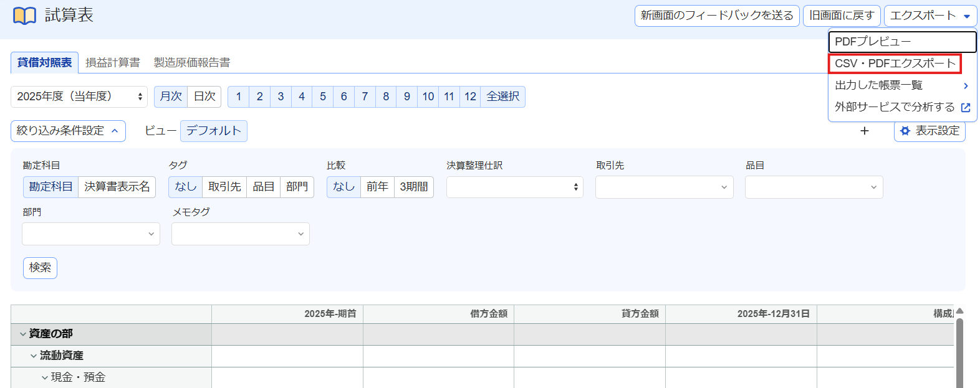Viewport: 980px width, 388px height.
Task: Click the gear icon on 表示設定
Action: click(x=905, y=131)
